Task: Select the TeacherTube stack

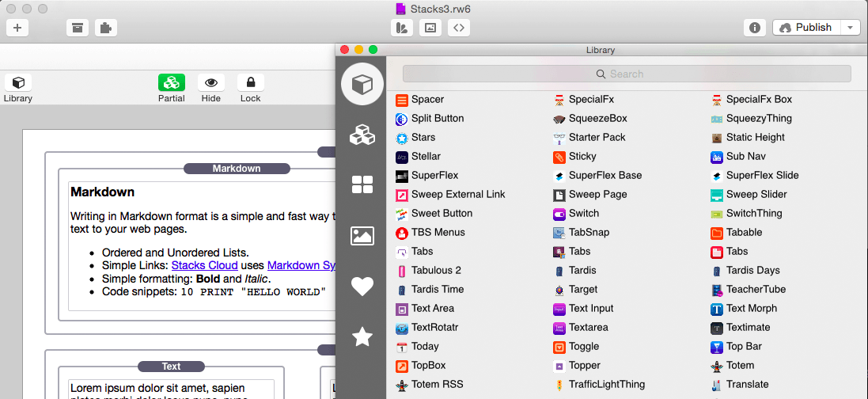Action: point(748,289)
